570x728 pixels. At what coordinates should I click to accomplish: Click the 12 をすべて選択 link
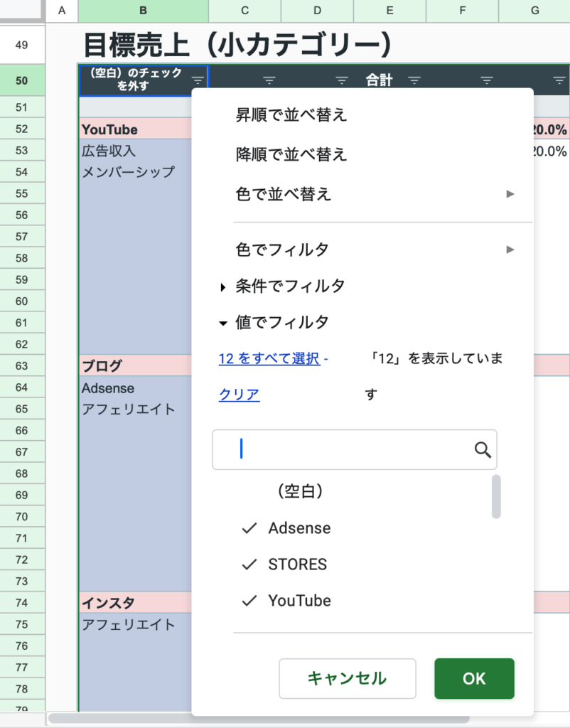click(269, 358)
